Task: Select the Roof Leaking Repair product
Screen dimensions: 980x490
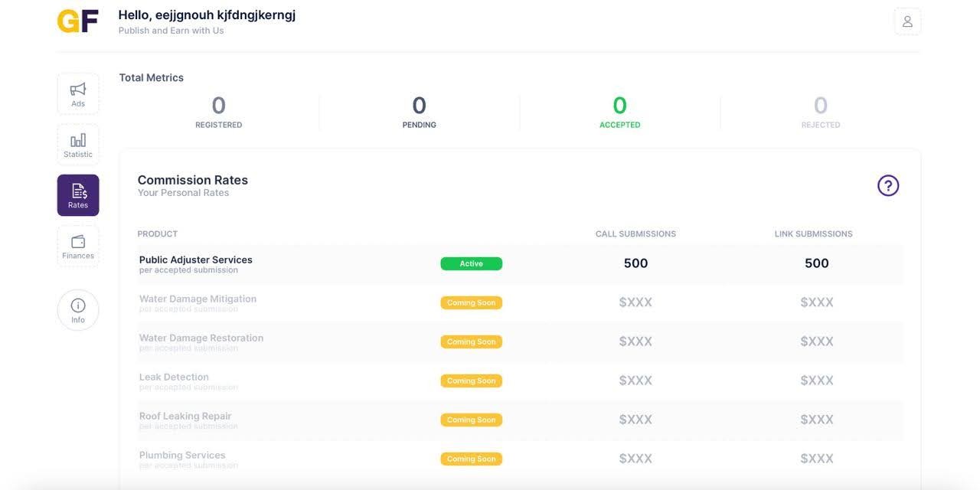Action: (185, 416)
